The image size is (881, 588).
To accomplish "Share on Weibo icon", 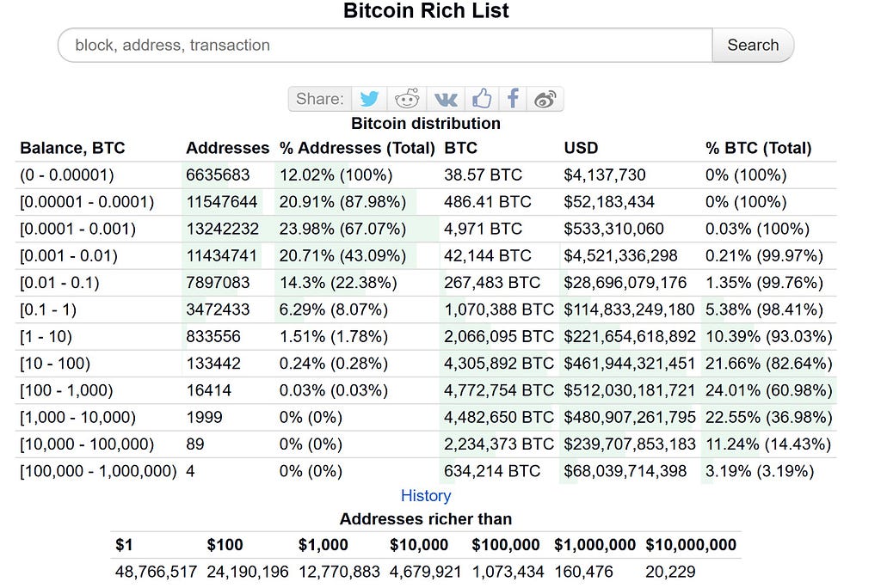I will coord(545,99).
